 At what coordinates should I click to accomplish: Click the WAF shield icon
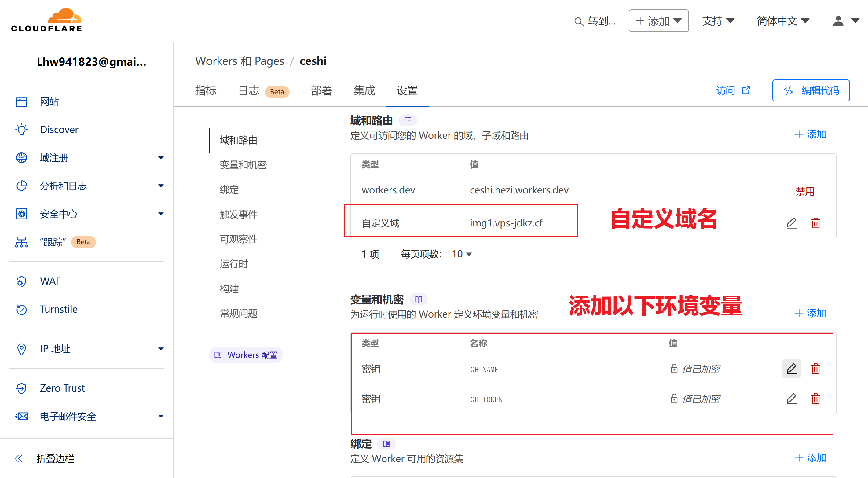[x=22, y=281]
